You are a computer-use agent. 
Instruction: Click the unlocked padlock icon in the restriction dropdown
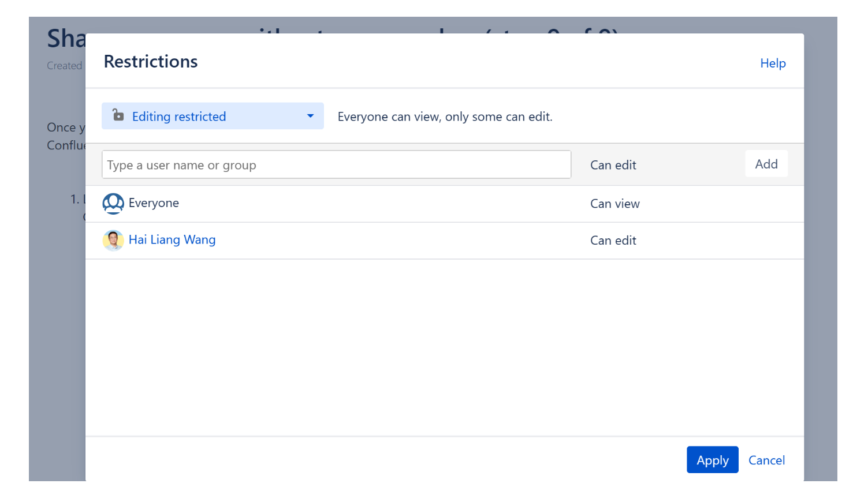pos(118,115)
